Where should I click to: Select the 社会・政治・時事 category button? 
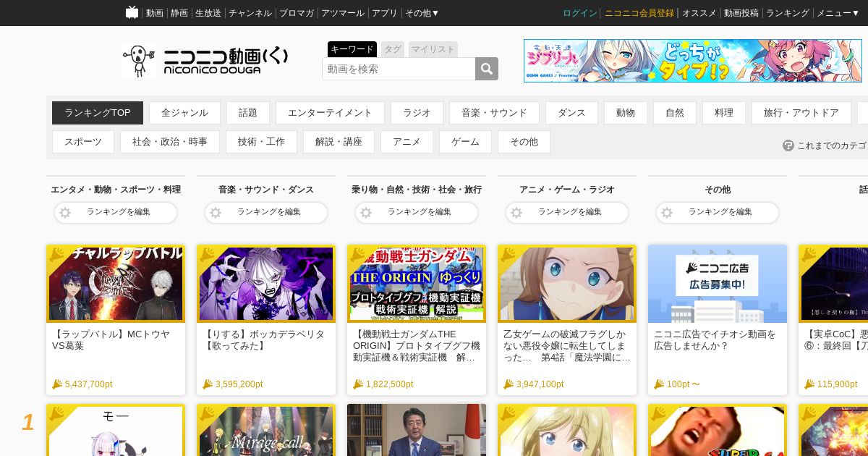click(x=170, y=142)
